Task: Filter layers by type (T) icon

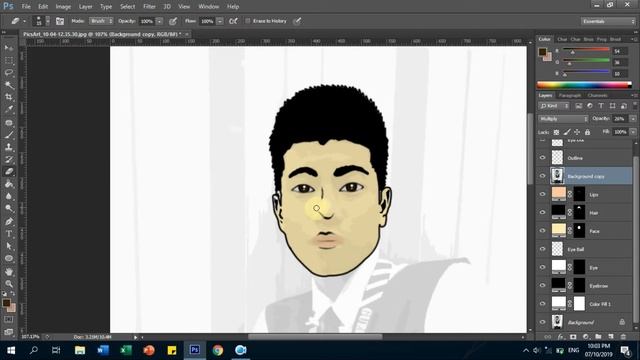Action: pos(601,106)
